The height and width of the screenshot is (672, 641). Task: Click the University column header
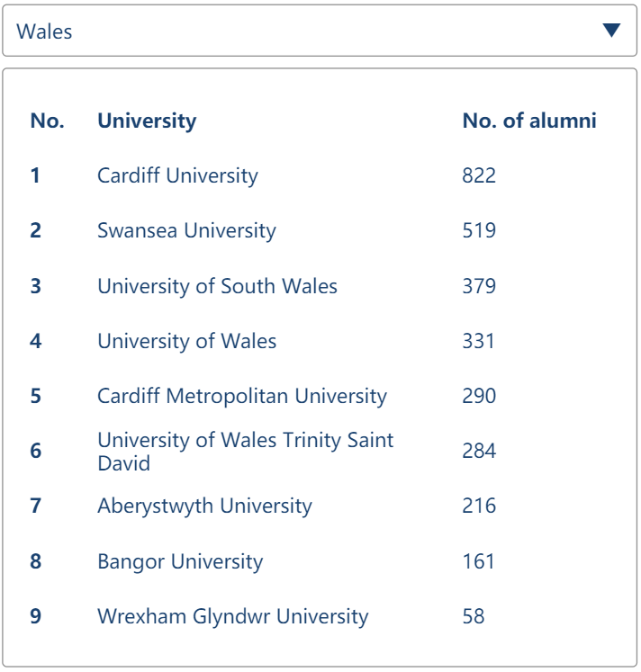tap(147, 121)
